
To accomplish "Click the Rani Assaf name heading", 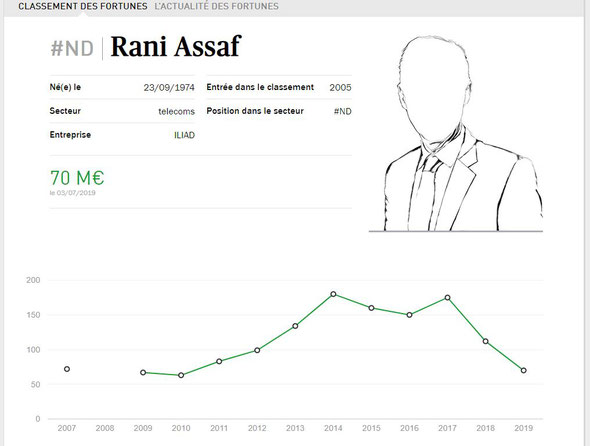I will tap(176, 47).
